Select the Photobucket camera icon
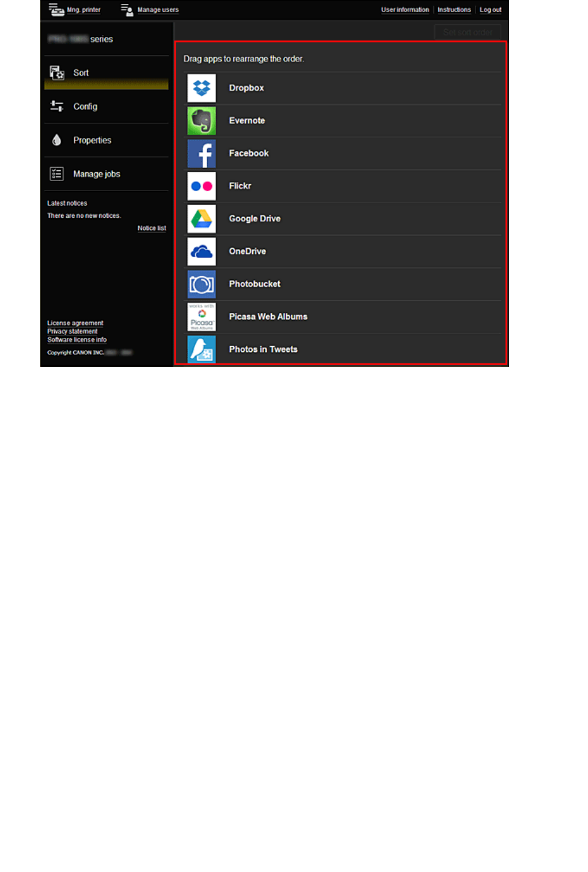Viewport: 588px width, 872px height. (x=202, y=284)
